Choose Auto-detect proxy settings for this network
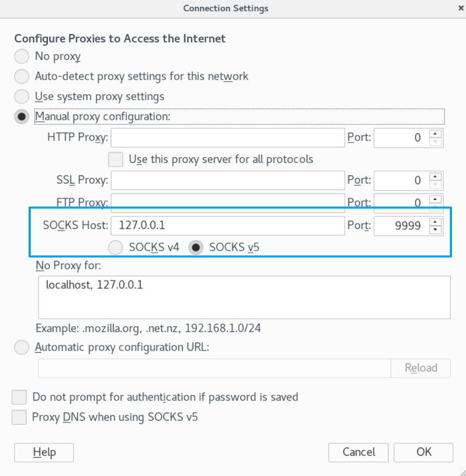The width and height of the screenshot is (466, 476). click(22, 76)
